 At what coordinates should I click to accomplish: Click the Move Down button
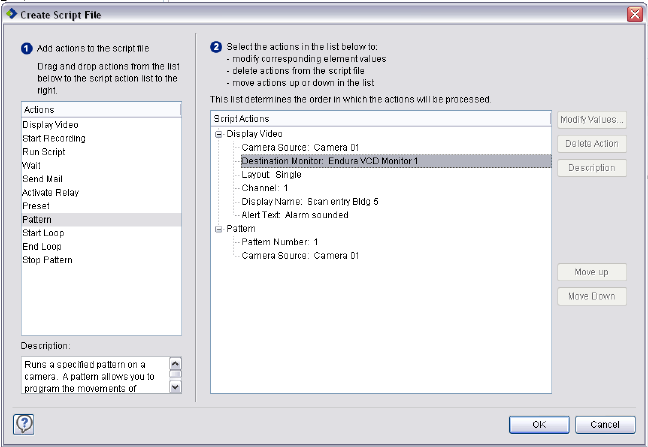591,296
